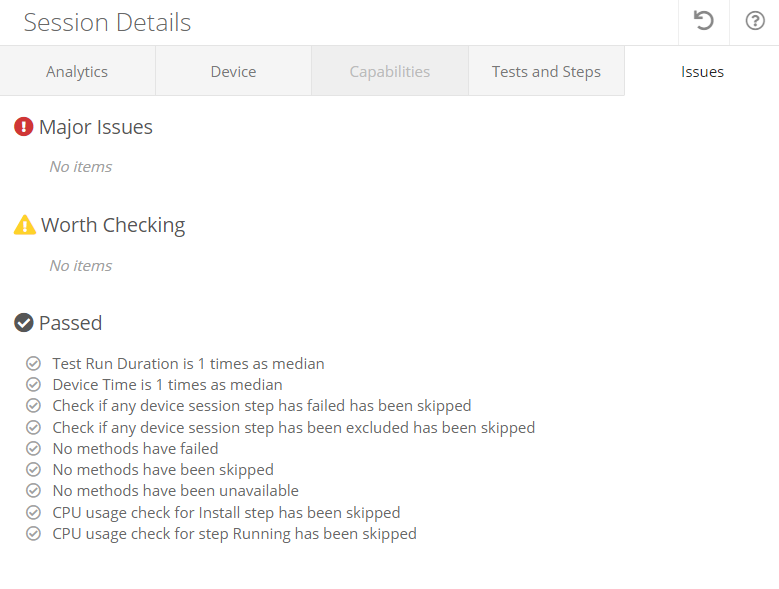Screen dimensions: 779x589
Task: Click check icon beside No methods have been skipped
Action: 34,470
